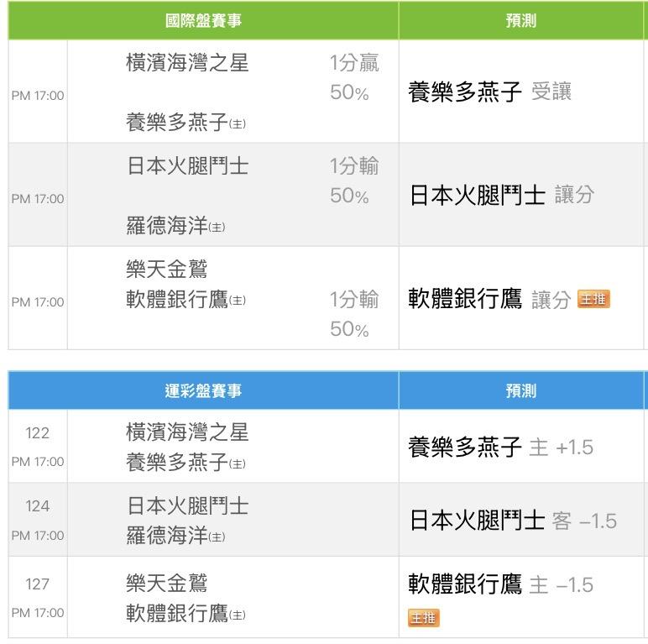Select 日本火腿鬥士 讓分 prediction
The image size is (648, 644).
[x=501, y=196]
